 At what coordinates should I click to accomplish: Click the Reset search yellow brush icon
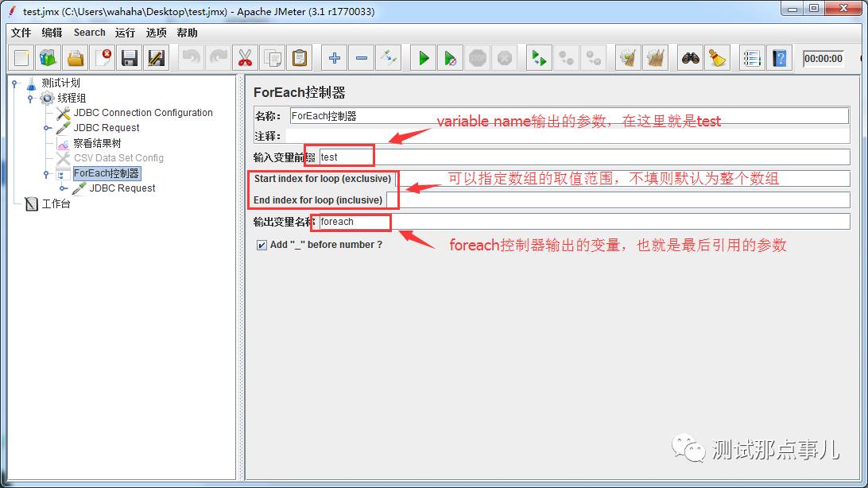point(718,57)
